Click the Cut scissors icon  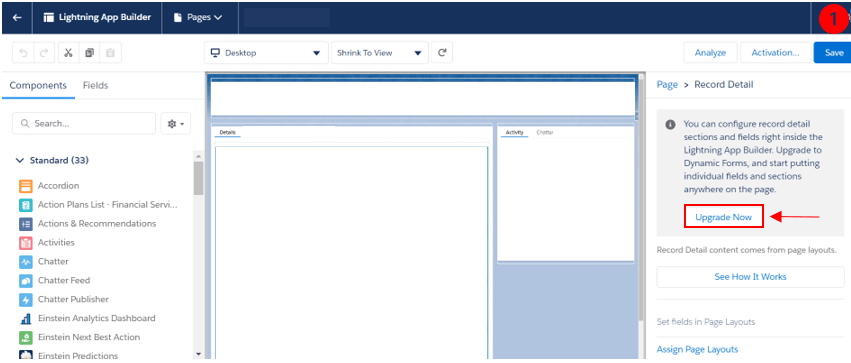(x=68, y=53)
